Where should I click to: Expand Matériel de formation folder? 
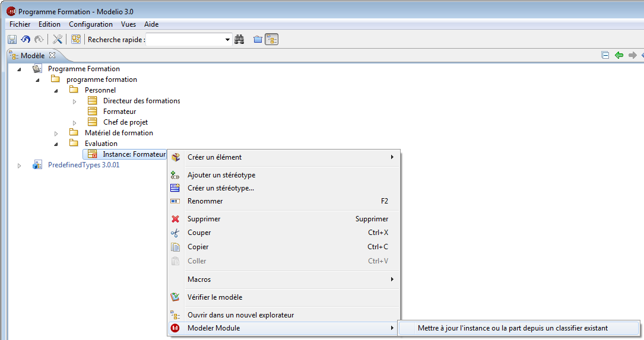(56, 134)
